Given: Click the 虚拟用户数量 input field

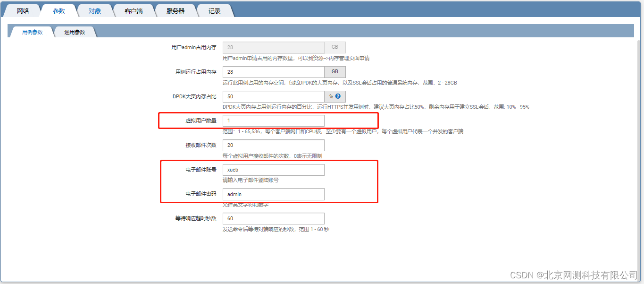Looking at the screenshot, I should [273, 120].
